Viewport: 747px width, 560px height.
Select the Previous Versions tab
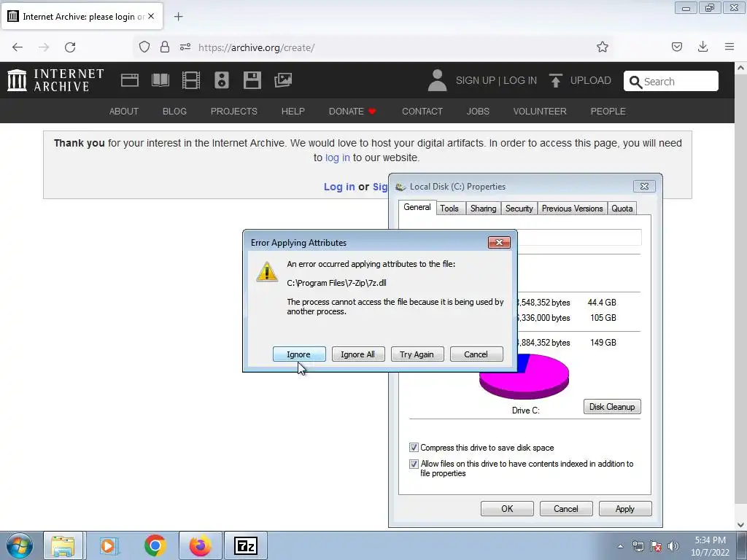point(572,209)
